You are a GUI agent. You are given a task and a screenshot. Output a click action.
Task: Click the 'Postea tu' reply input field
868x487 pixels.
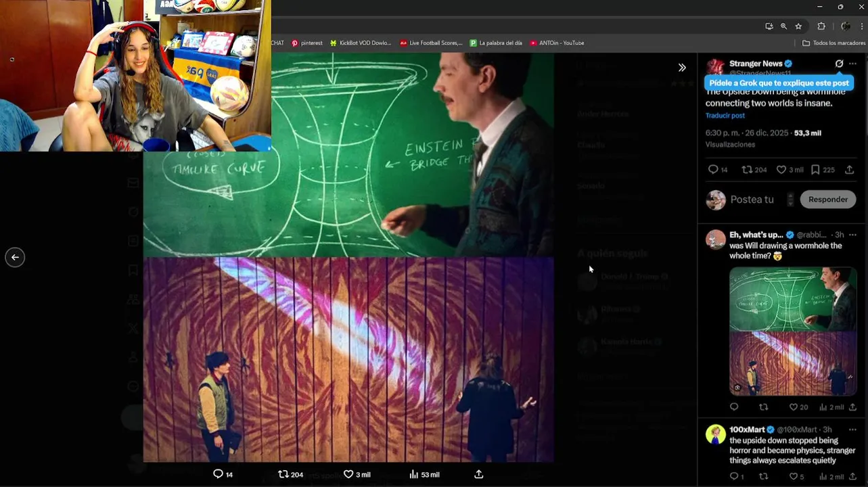(752, 200)
